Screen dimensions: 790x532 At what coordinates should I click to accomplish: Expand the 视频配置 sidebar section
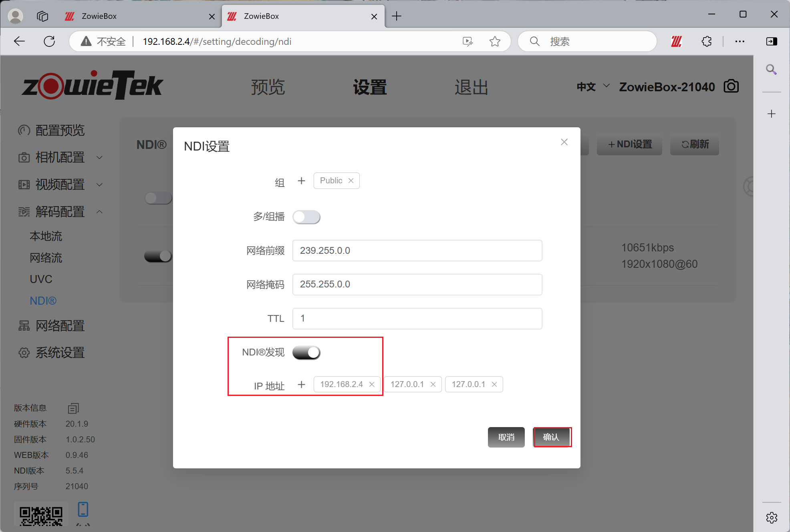coord(60,185)
